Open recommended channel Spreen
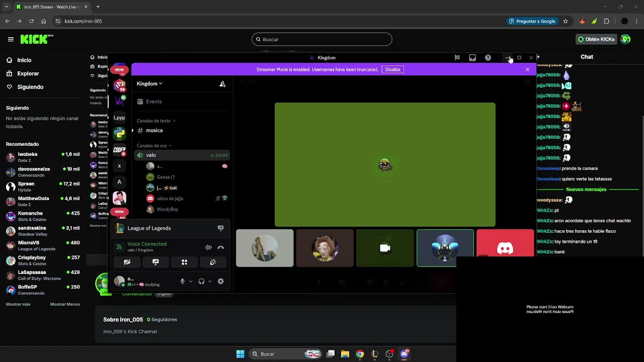This screenshot has width=644, height=362. point(43,187)
